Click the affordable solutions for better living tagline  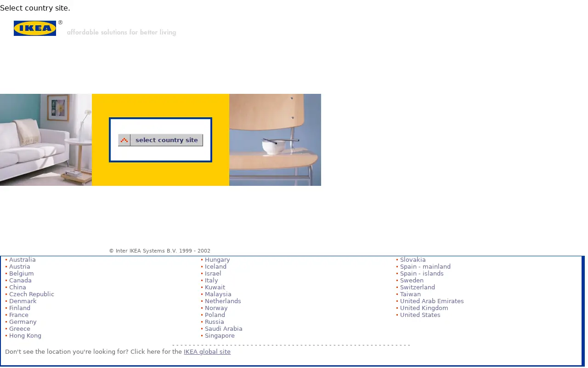tap(121, 32)
